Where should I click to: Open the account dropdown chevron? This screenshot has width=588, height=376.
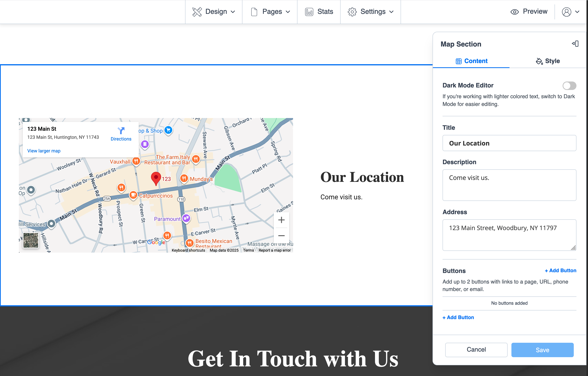coord(577,12)
